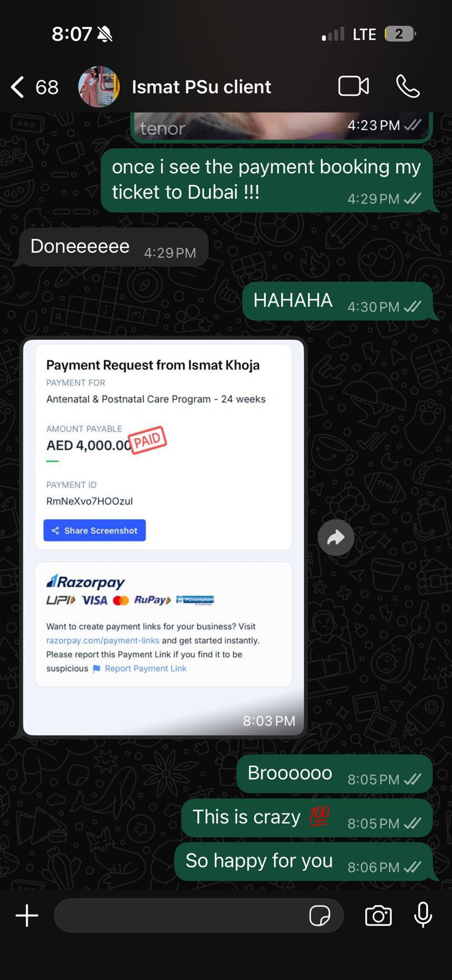Go back using the 68 unread arrow
The image size is (452, 980).
[34, 87]
